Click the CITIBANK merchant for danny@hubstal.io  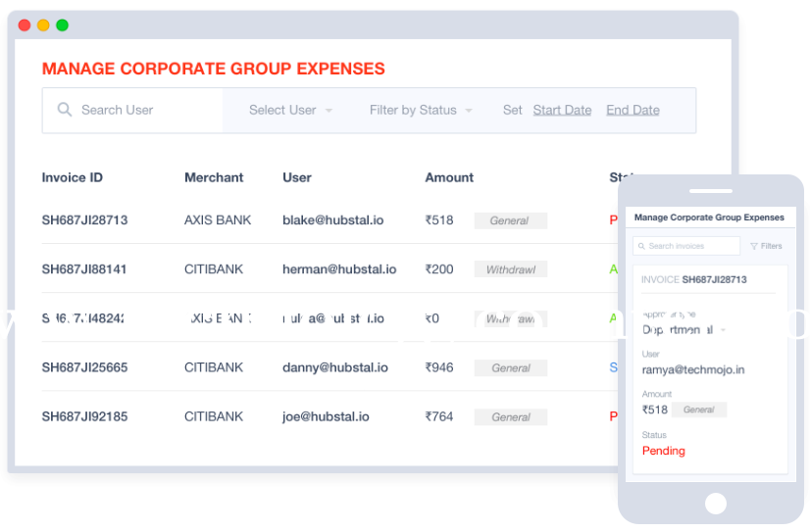[214, 367]
